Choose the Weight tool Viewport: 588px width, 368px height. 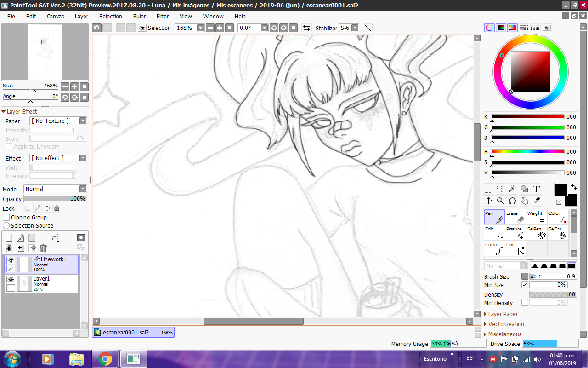[537, 217]
